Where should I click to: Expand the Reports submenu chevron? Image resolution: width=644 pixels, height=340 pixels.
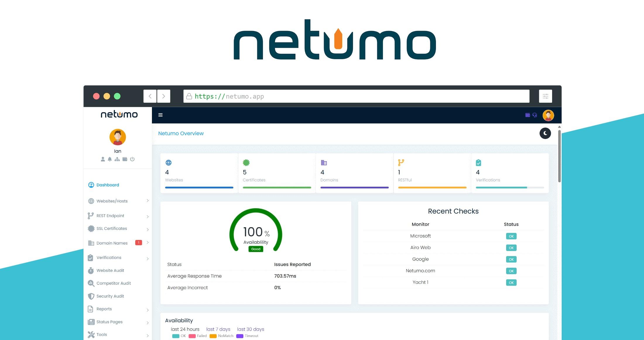[x=148, y=310]
